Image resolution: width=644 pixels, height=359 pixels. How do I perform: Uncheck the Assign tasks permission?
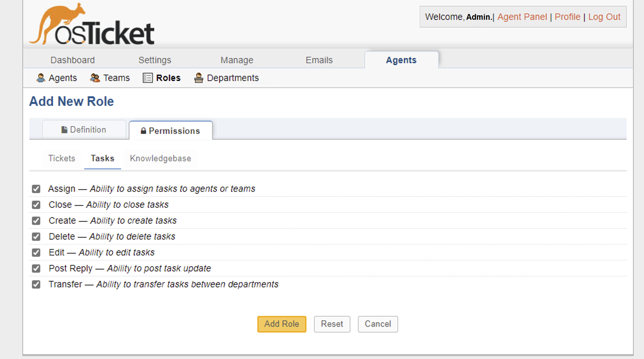pos(36,189)
